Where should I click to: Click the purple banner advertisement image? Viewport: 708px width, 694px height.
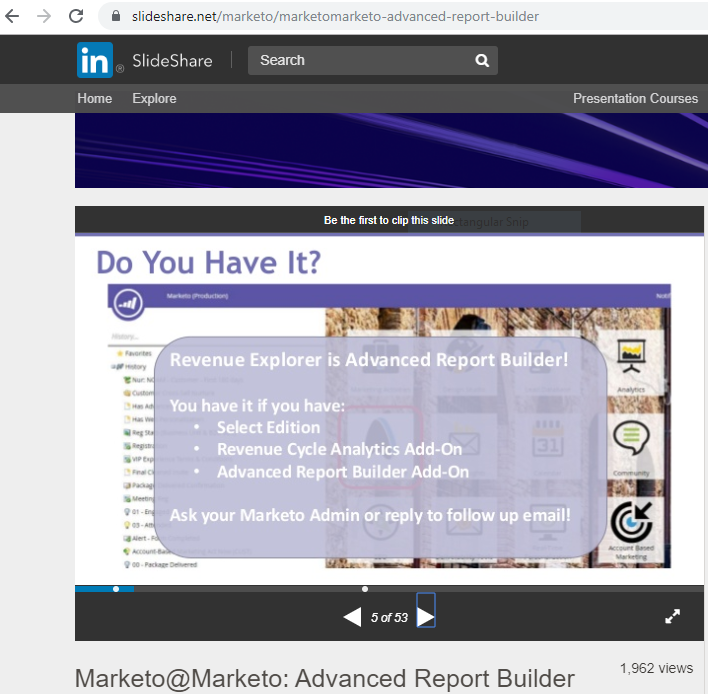(x=391, y=150)
